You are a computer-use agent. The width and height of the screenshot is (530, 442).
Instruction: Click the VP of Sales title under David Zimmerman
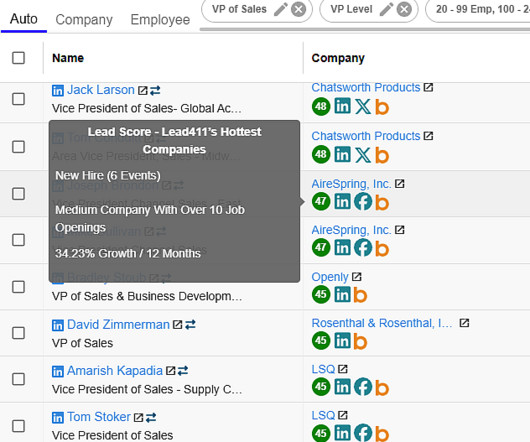tap(82, 343)
